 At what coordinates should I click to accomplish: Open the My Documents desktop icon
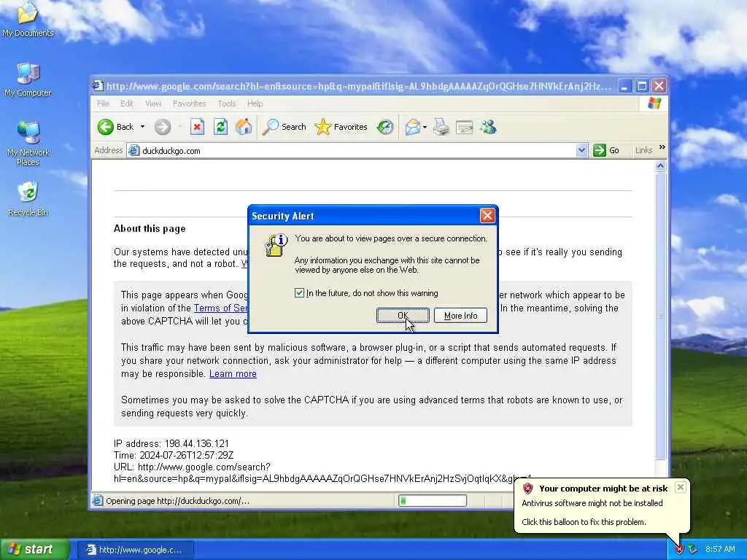[x=28, y=19]
